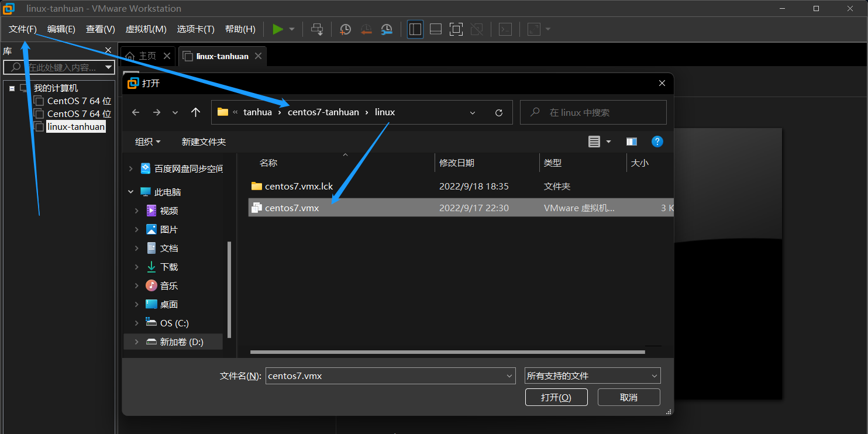The width and height of the screenshot is (868, 434).
Task: Open the console view icon
Action: (505, 29)
